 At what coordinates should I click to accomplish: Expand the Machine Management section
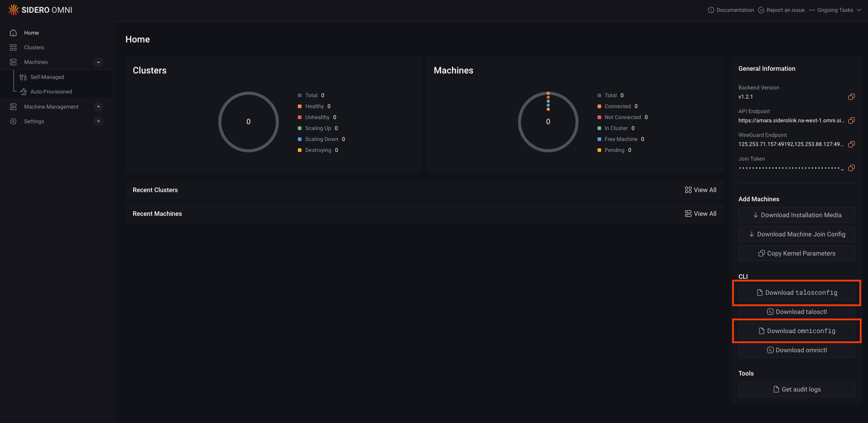98,106
